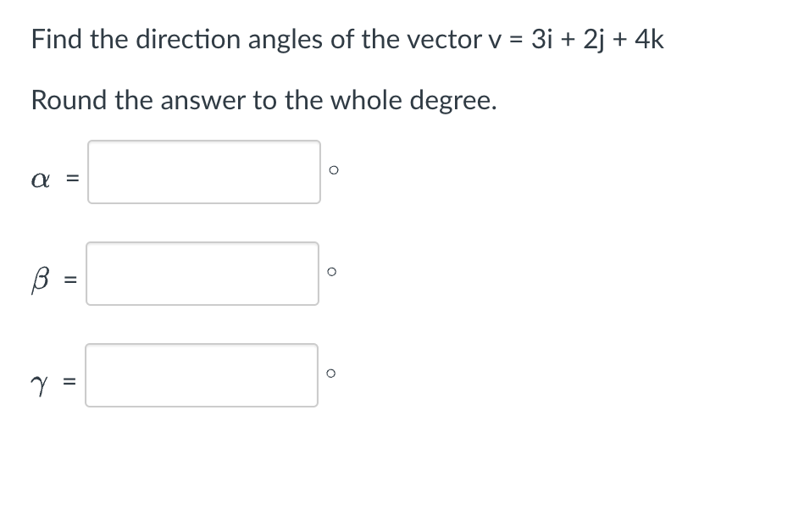Click the degree symbol after alpha box

coord(333,170)
